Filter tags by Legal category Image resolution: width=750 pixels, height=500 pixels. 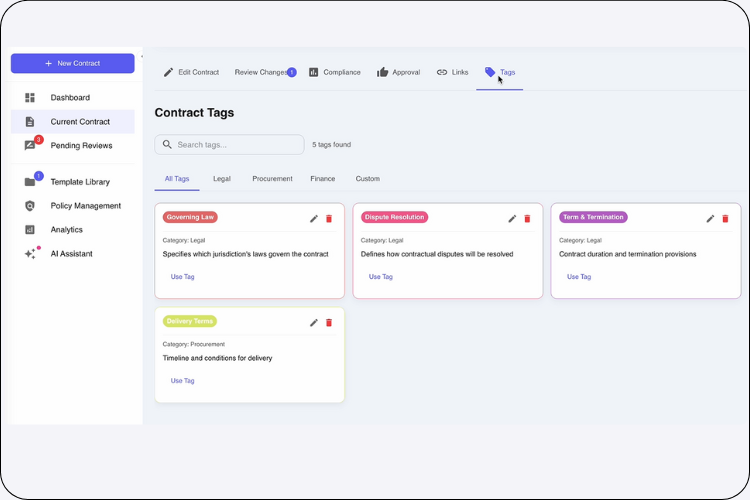[221, 179]
